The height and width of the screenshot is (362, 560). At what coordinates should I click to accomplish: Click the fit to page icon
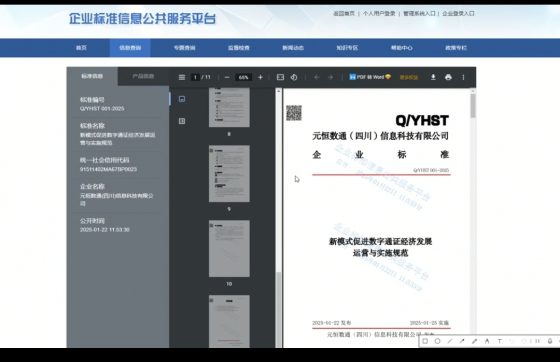tap(280, 77)
